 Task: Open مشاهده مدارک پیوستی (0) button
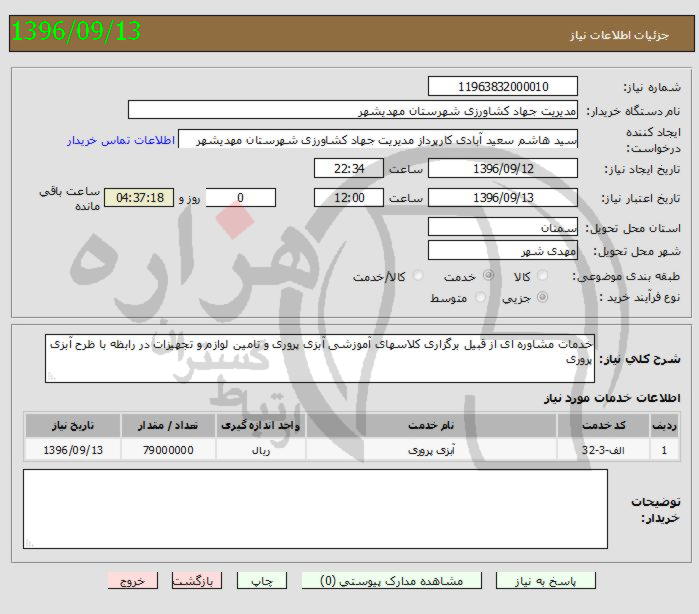click(392, 581)
